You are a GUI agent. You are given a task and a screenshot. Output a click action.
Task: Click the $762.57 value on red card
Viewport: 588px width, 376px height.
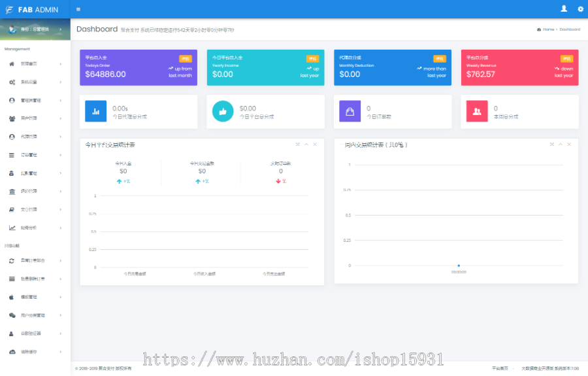coord(480,75)
